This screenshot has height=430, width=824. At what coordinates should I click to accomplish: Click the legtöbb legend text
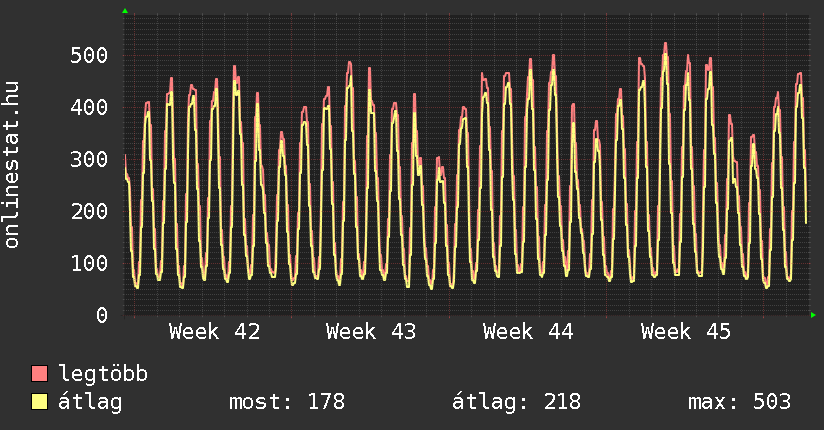(x=104, y=374)
